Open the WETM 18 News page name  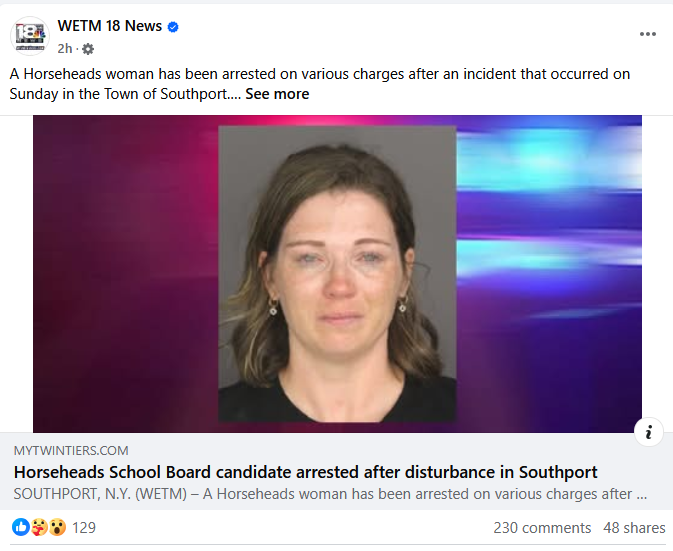[x=110, y=26]
